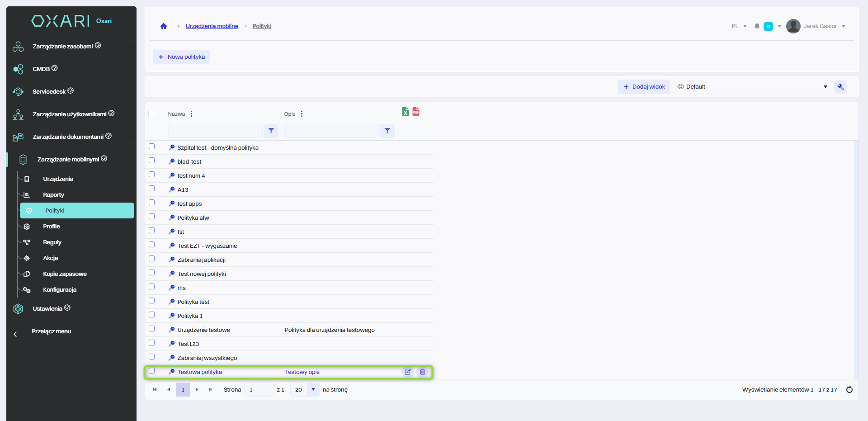868x421 pixels.
Task: Refresh the table with reload icon
Action: coord(849,389)
